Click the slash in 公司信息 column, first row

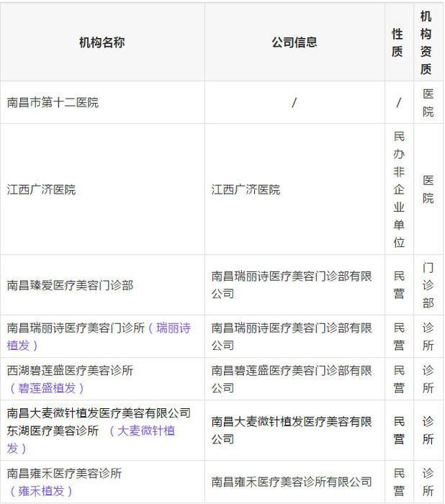pyautogui.click(x=294, y=103)
